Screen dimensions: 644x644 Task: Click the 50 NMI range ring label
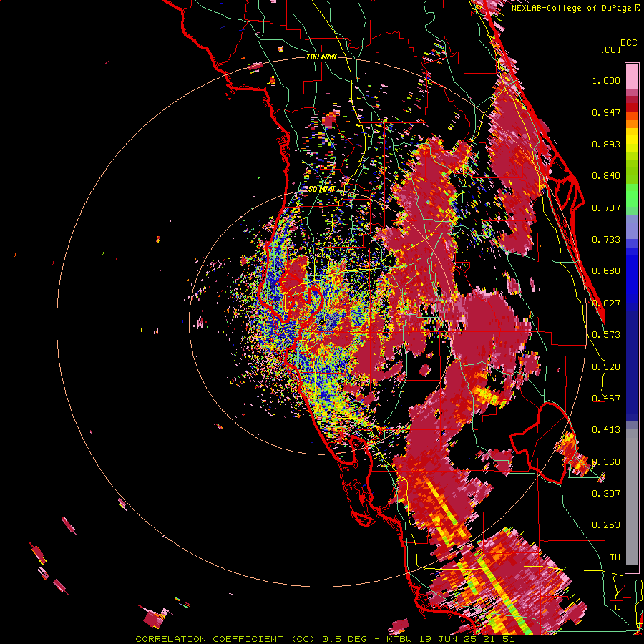pyautogui.click(x=321, y=190)
